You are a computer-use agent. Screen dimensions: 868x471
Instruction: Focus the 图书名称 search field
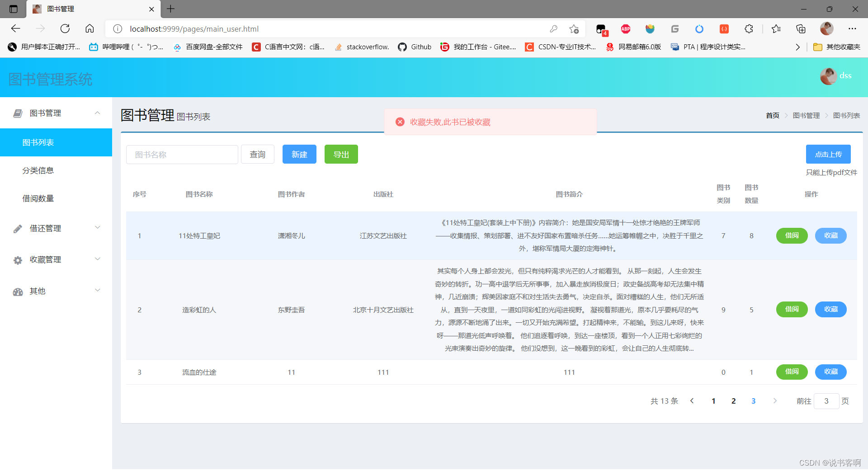pos(182,155)
